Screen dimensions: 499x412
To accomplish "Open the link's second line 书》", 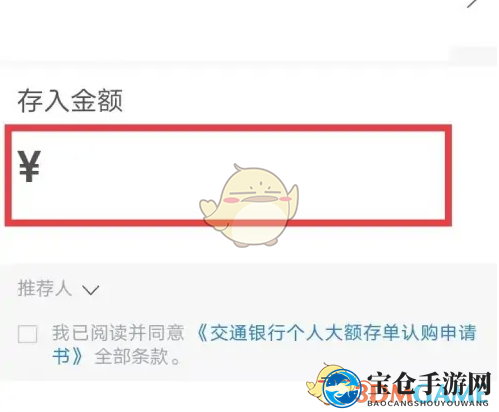I will tap(67, 357).
